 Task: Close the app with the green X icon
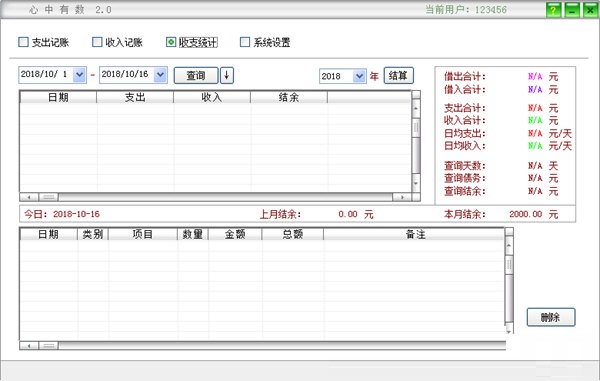590,10
